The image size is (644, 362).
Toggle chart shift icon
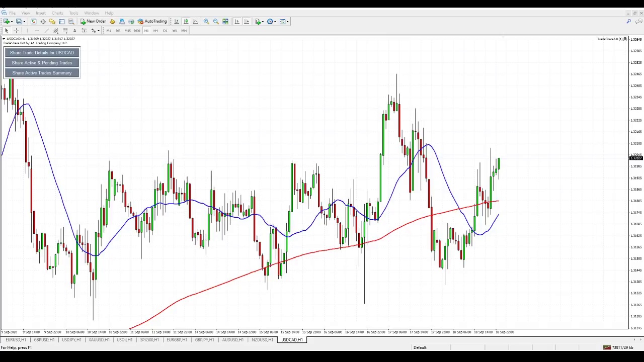coord(247,22)
